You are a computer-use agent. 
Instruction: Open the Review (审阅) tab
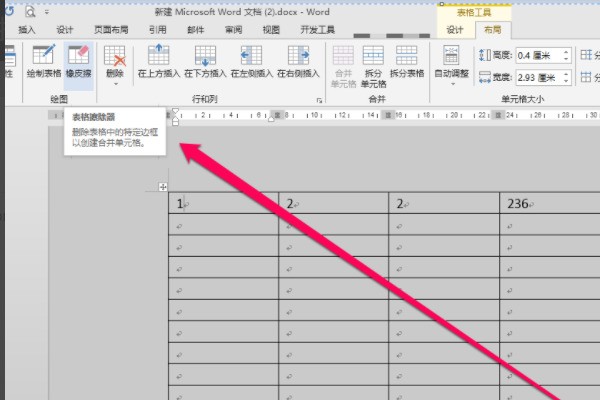click(x=233, y=30)
